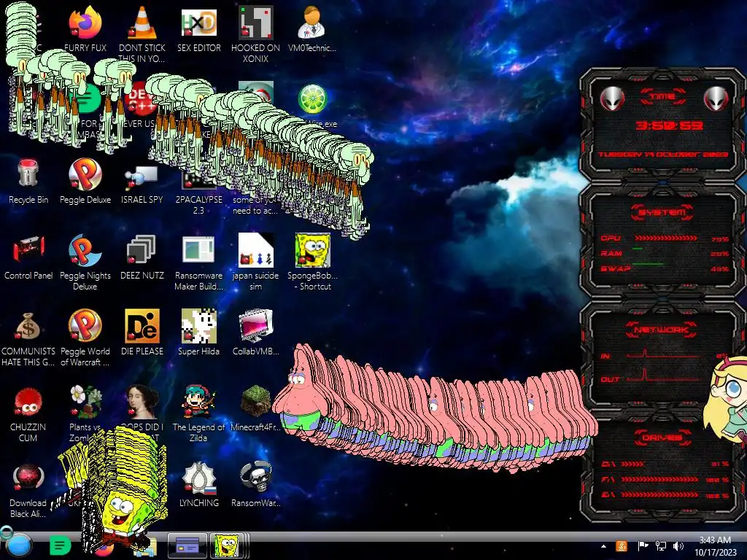
Task: Select the red Dev-C++ desktop icon
Action: pos(142,100)
